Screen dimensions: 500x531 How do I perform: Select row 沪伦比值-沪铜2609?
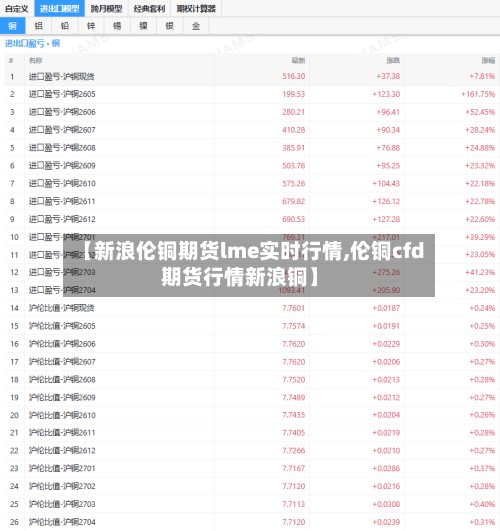(252, 398)
